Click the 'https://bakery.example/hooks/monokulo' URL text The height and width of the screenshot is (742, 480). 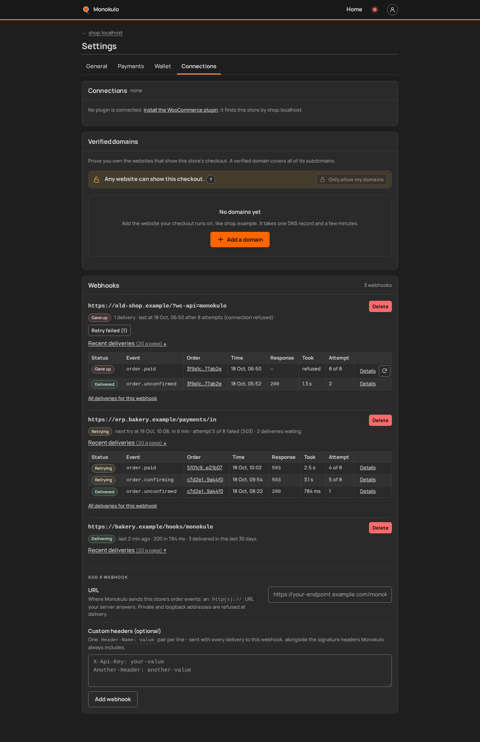(151, 527)
